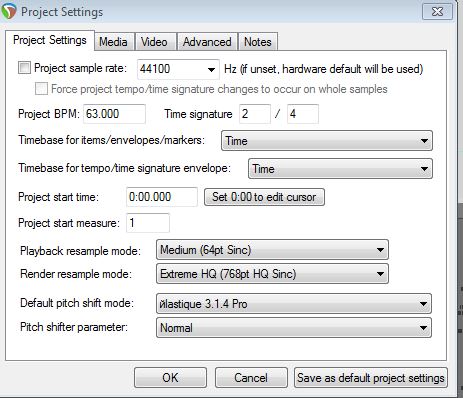Click the Project start measure field

[x=148, y=223]
